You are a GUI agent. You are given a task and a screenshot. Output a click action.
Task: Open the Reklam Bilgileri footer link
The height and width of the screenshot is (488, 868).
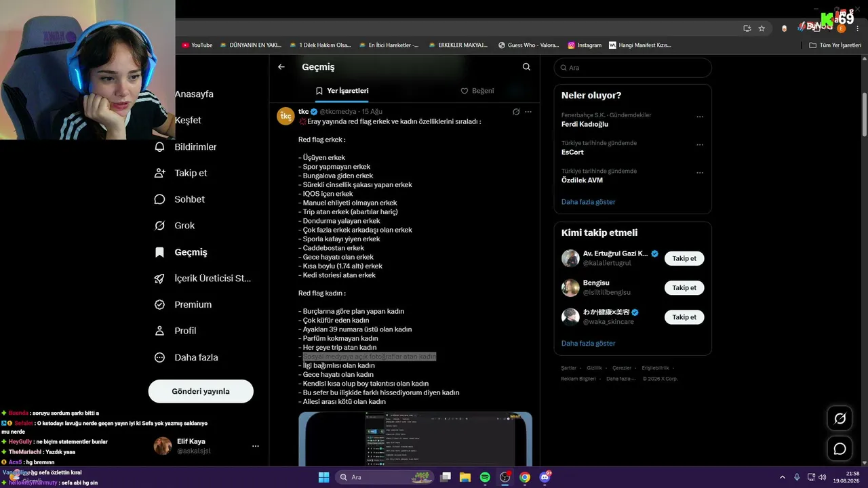(x=578, y=379)
